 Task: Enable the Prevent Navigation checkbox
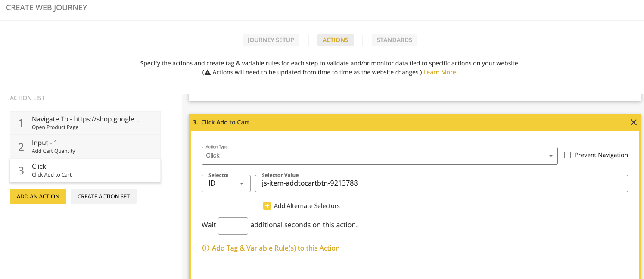568,155
